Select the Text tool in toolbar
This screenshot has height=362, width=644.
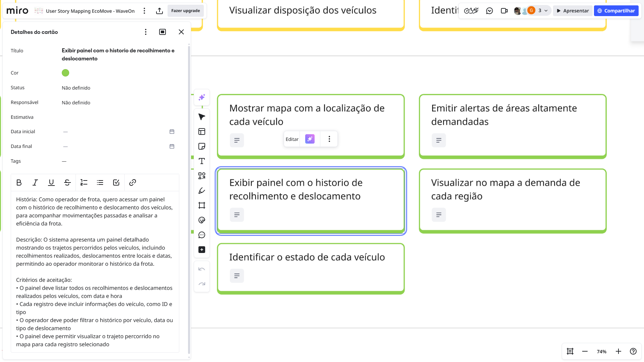(202, 161)
